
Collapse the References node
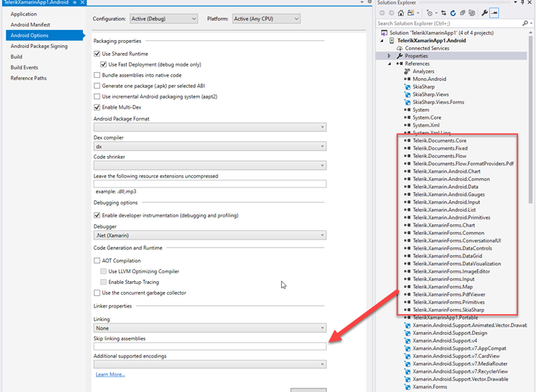tap(389, 64)
